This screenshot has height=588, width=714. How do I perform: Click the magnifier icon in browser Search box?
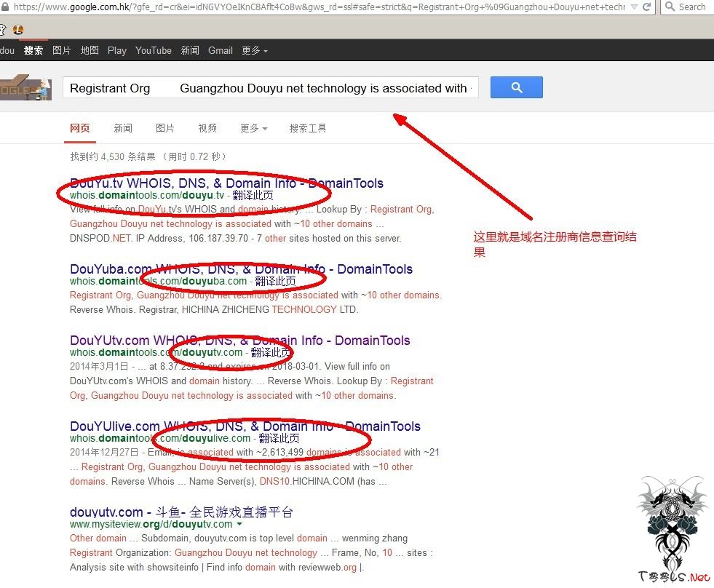pos(670,7)
